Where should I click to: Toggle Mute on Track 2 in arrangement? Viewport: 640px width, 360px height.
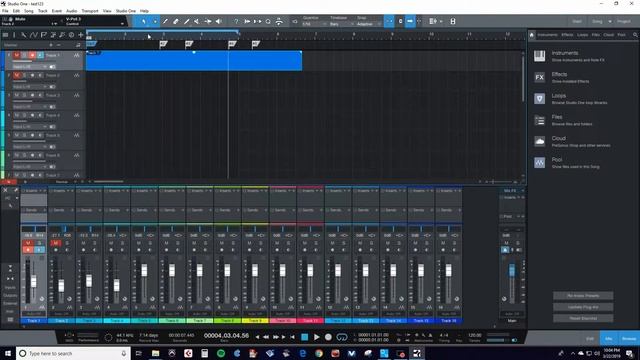pos(16,75)
